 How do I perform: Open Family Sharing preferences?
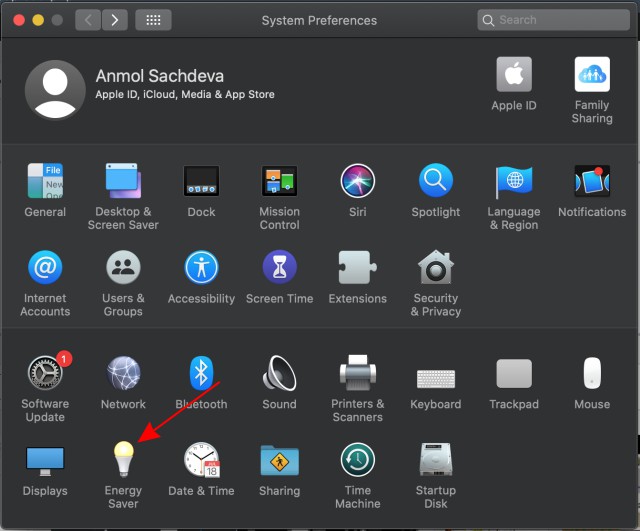point(592,74)
